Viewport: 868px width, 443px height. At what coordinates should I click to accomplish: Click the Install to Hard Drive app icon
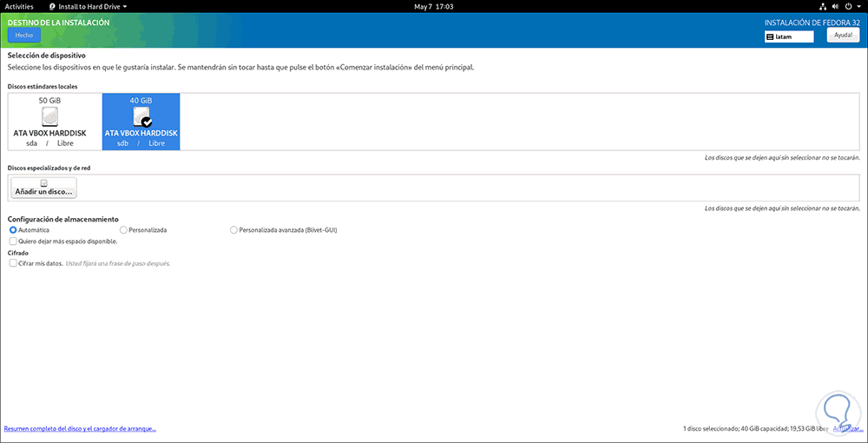(53, 7)
